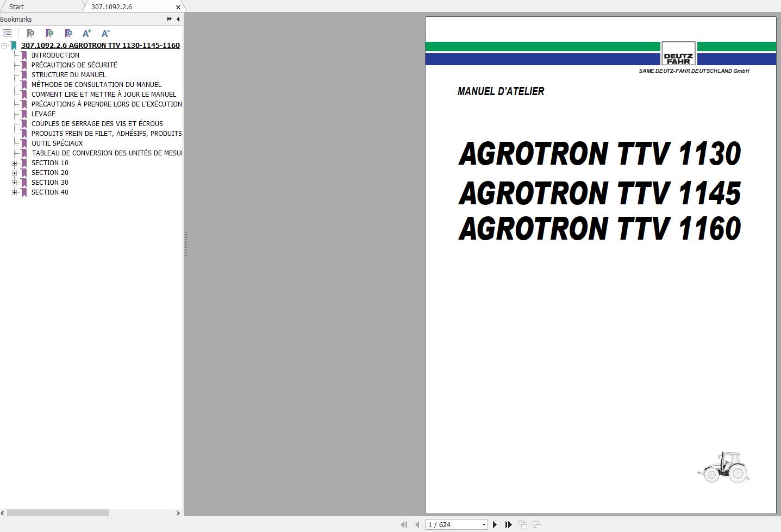The height and width of the screenshot is (532, 781).
Task: Go to the next page
Action: (x=495, y=524)
